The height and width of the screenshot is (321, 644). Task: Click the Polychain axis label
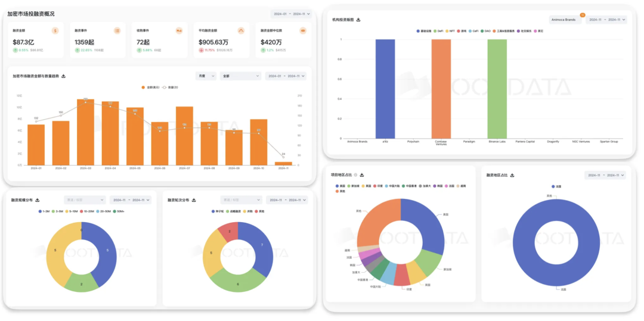click(413, 141)
